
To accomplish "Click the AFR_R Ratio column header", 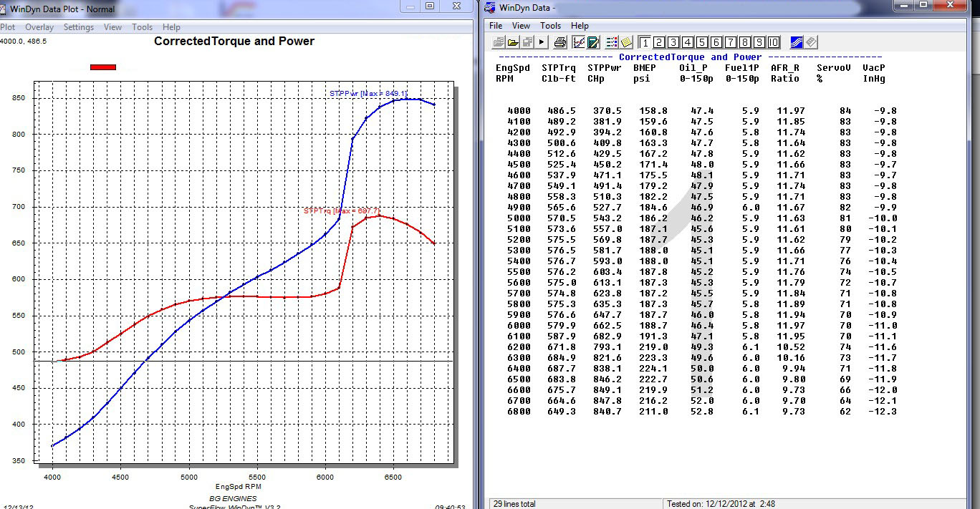I will tap(785, 73).
